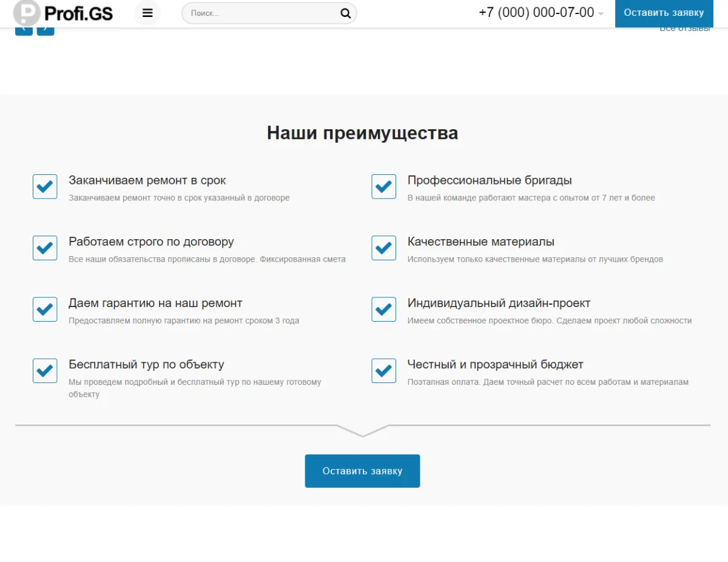Click the checkmark icon beside 'Профессиональные бригады'

(x=383, y=186)
